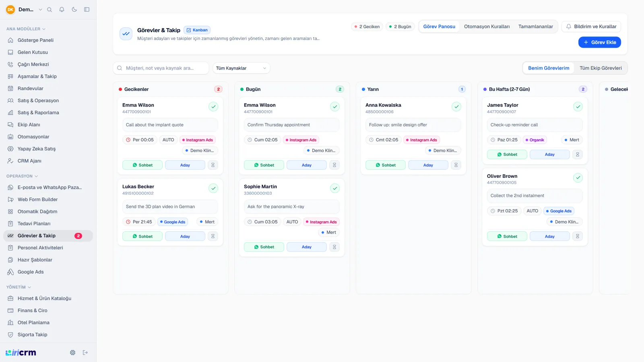Click Aday on James Taylor card
Viewport: 644px width, 362px height.
550,154
